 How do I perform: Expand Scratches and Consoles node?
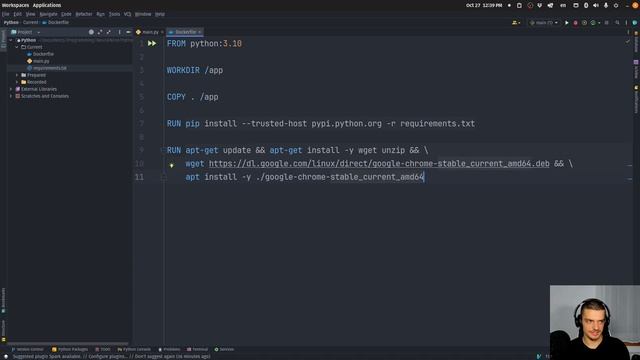tap(11, 96)
